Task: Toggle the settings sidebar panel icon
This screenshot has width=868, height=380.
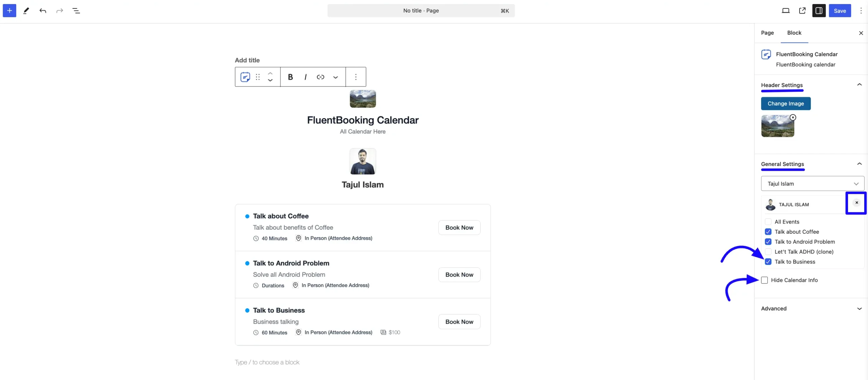Action: (x=819, y=10)
